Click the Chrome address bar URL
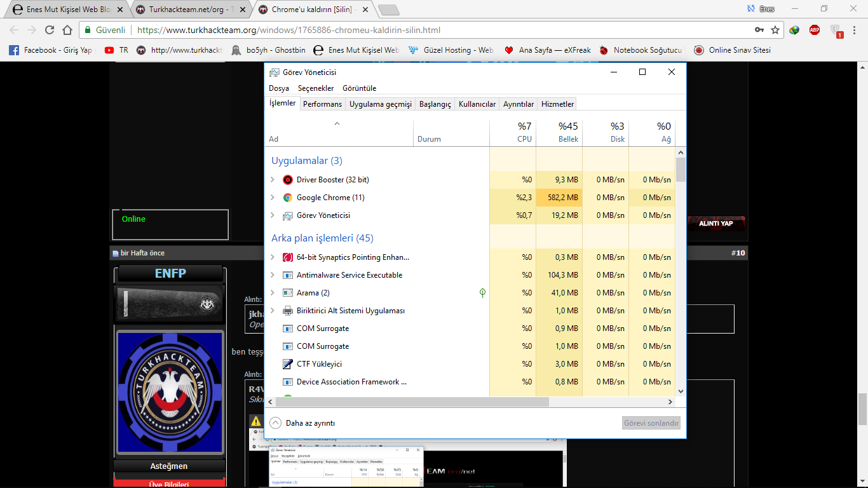Image resolution: width=868 pixels, height=488 pixels. click(x=288, y=30)
